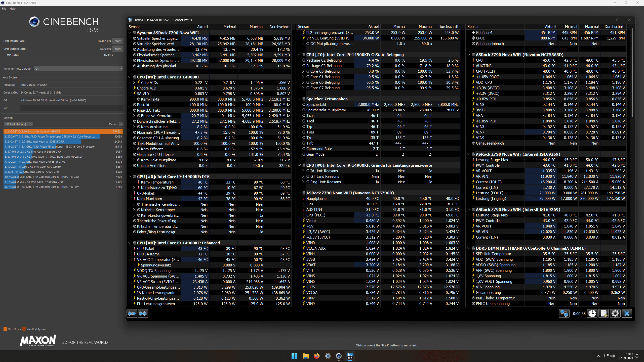Reset sensor timer with clock icon
Screen dimensions: 644x362
pyautogui.click(x=592, y=313)
